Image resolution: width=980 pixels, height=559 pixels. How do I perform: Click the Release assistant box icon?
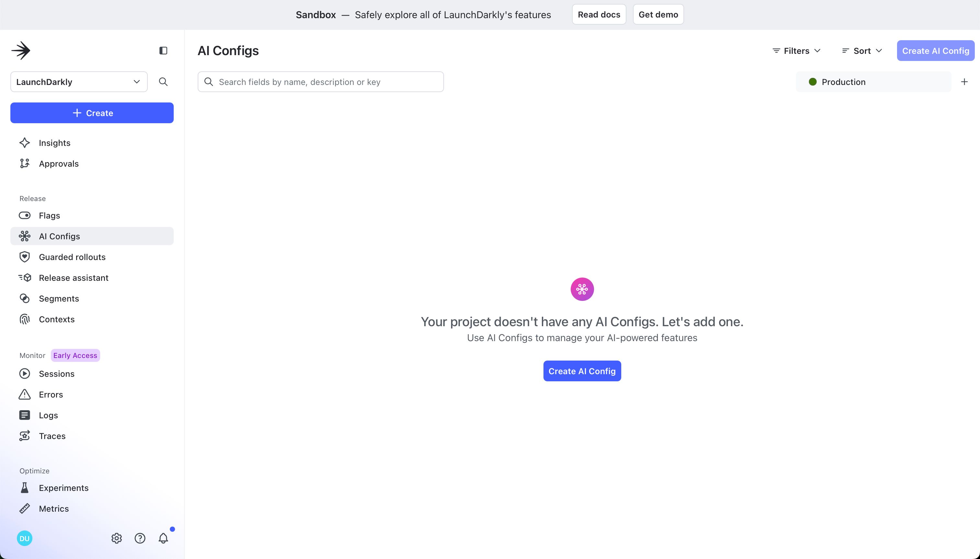[25, 278]
